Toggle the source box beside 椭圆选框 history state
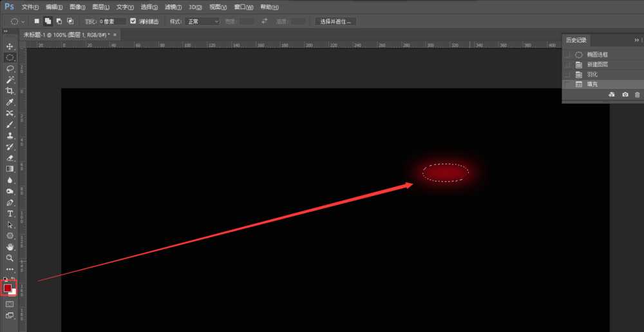The height and width of the screenshot is (332, 644). click(567, 55)
